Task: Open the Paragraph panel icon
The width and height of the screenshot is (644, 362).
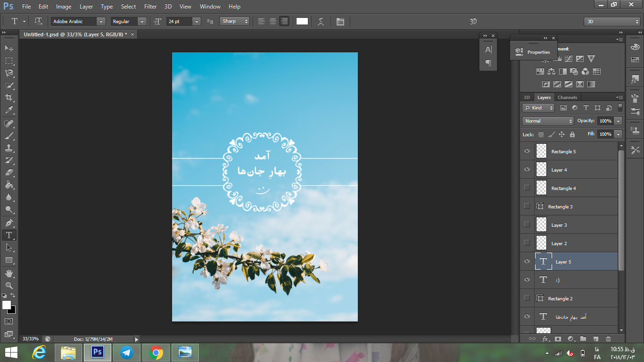Action: pos(488,63)
